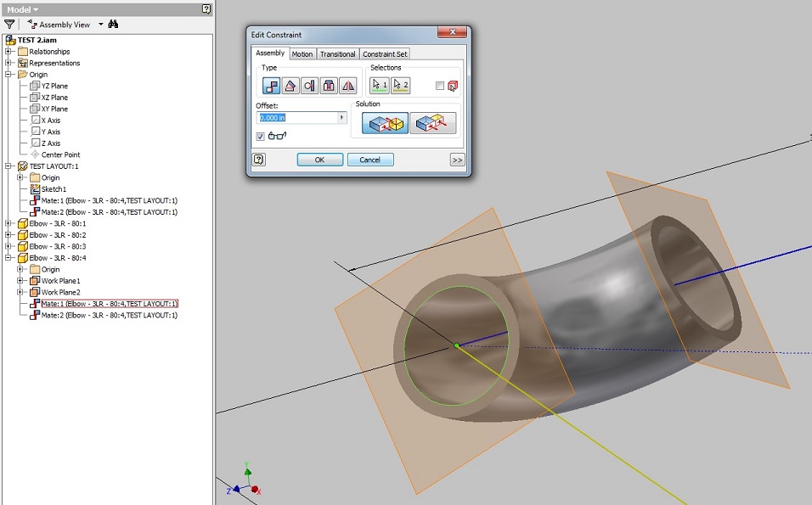Screen dimensions: 812x505
Task: Toggle the Pick part first checkbox
Action: (x=441, y=85)
